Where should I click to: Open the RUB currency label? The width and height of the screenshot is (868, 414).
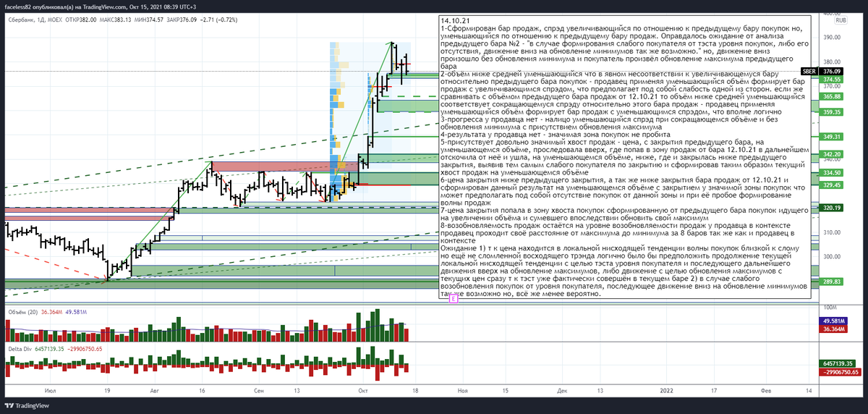pos(841,20)
